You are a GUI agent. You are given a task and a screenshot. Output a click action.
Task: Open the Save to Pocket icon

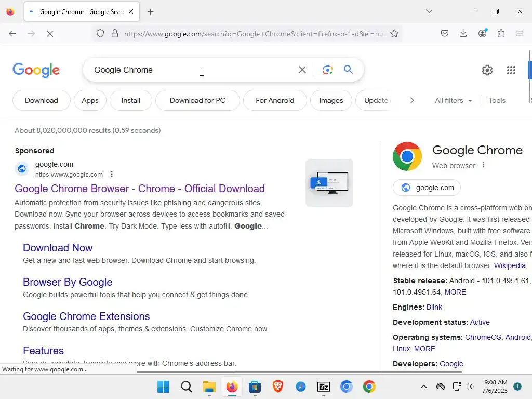(445, 33)
